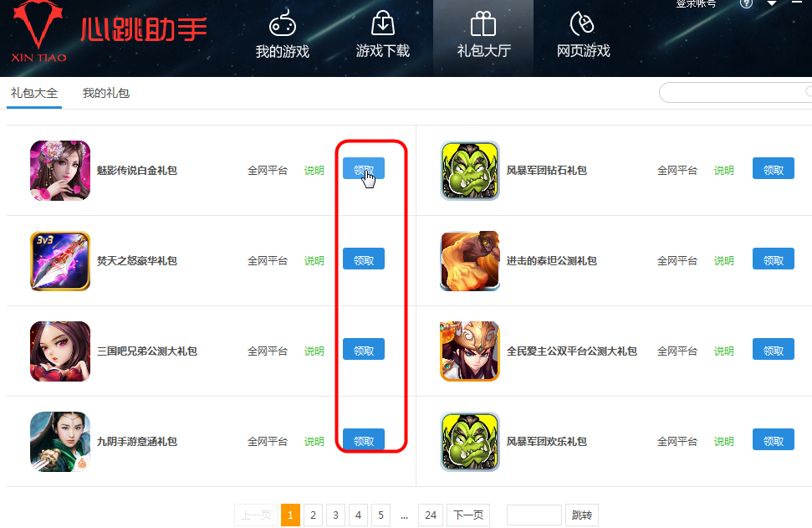The width and height of the screenshot is (812, 528).
Task: Go to the 下一页 next page
Action: (x=468, y=515)
